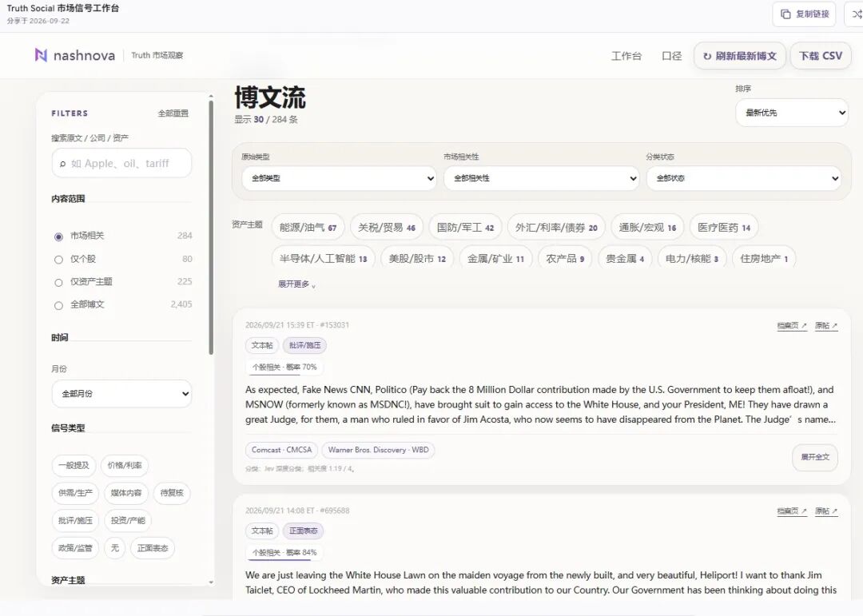Image resolution: width=863 pixels, height=616 pixels.
Task: Filter by 能源/油气 theme
Action: [x=308, y=228]
